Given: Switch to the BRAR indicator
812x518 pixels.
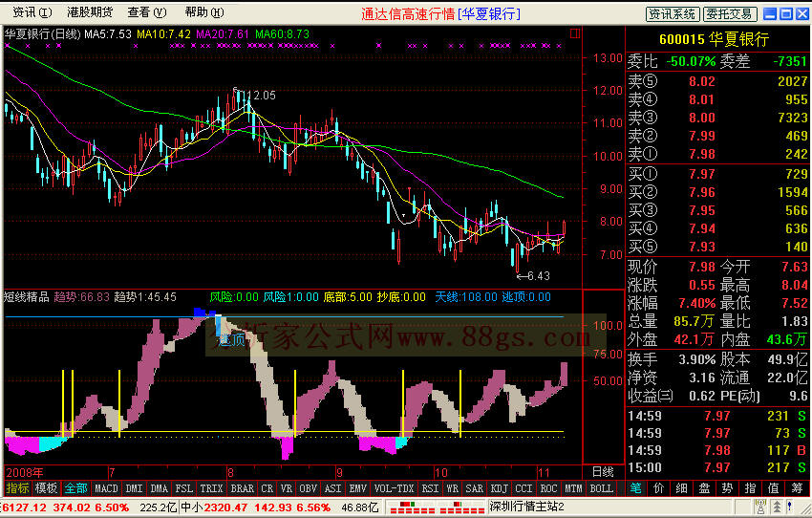Looking at the screenshot, I should click(242, 488).
